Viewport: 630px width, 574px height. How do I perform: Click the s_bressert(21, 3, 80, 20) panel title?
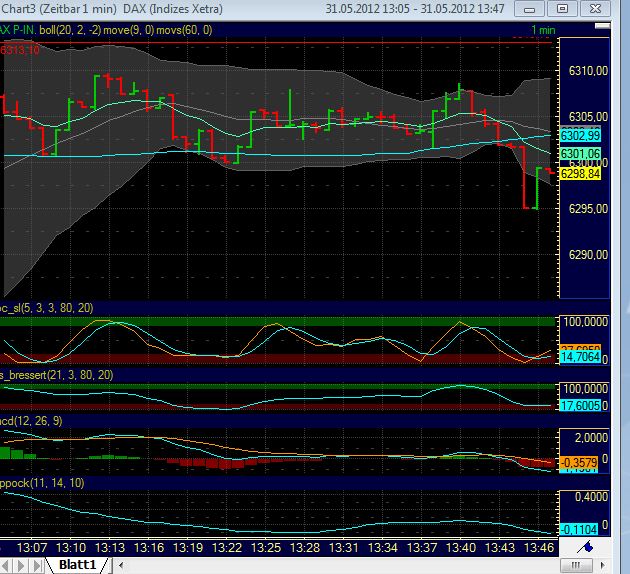[x=56, y=375]
